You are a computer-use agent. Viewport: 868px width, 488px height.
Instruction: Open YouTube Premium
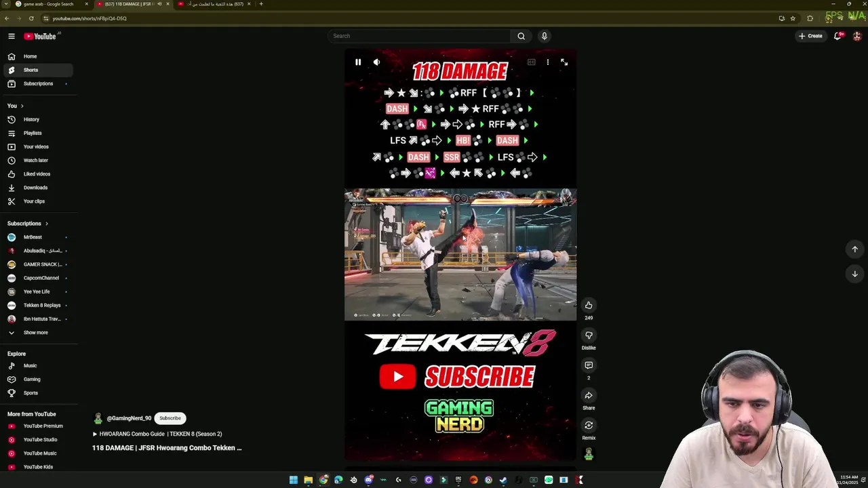37,426
